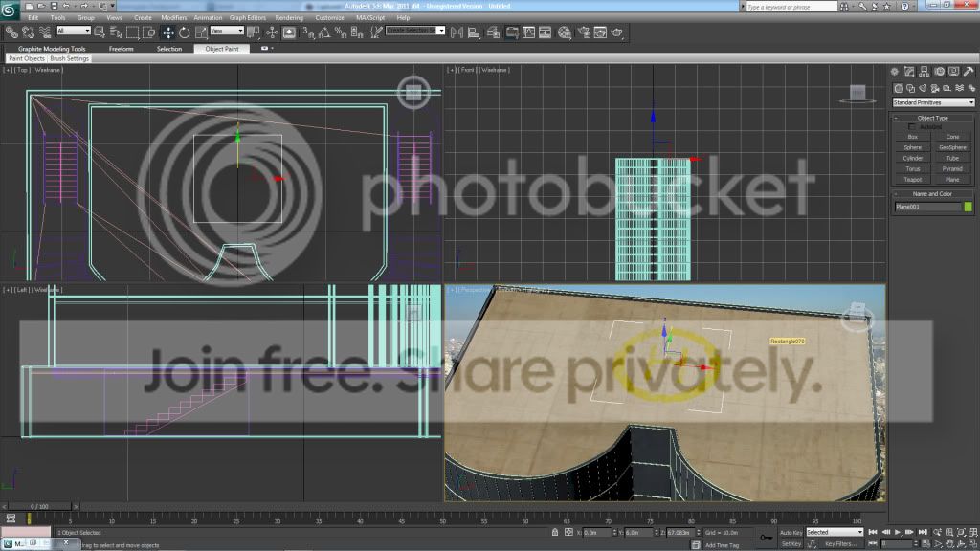Click the Top viewport ViewCube
The width and height of the screenshot is (980, 551).
pos(413,93)
